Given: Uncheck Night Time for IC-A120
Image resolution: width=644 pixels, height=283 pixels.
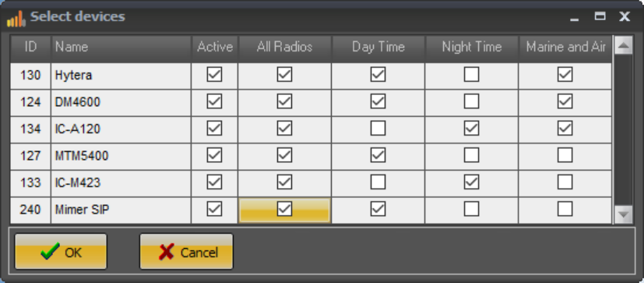Looking at the screenshot, I should [471, 129].
